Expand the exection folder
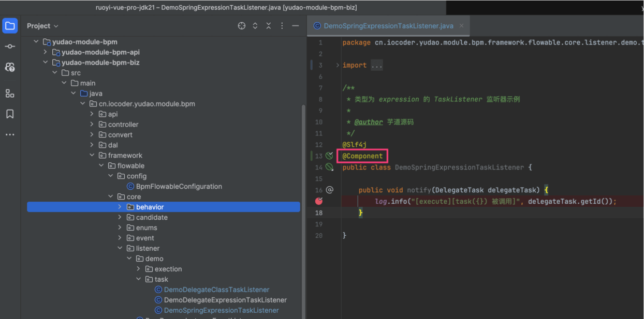Screen dimensions: 644x319 138,269
